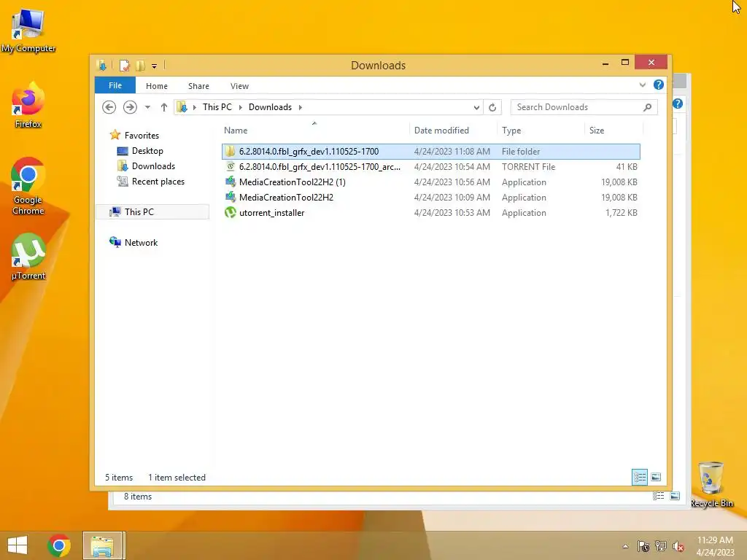The height and width of the screenshot is (560, 747).
Task: Click the folder icon of 6.2.8014.0 folder
Action: (x=231, y=152)
